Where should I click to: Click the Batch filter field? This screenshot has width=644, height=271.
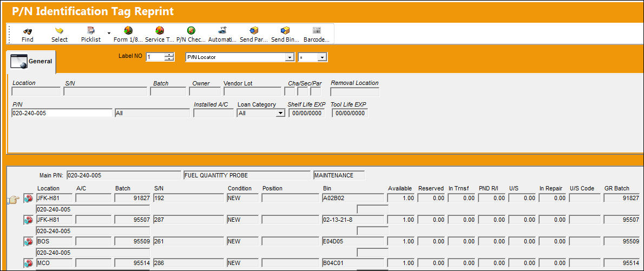[x=169, y=91]
